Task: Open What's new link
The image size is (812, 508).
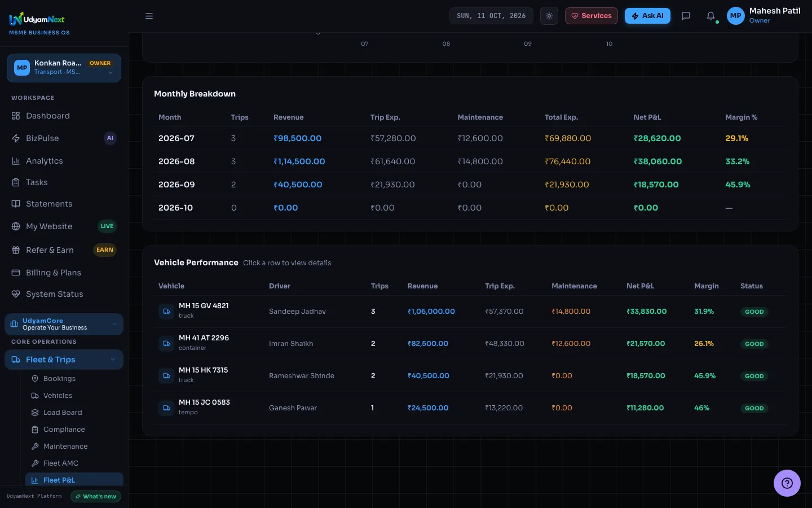Action: (96, 497)
